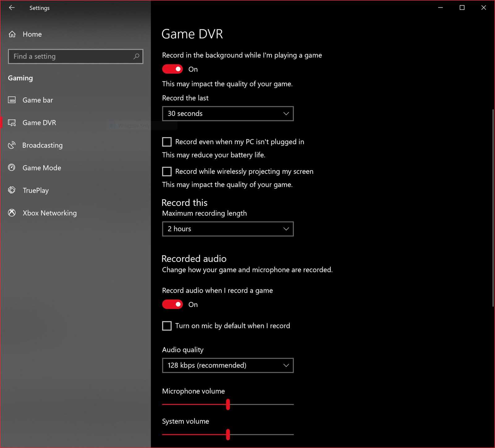Viewport: 495px width, 448px height.
Task: Click the Xbox Networking logo icon
Action: (12, 213)
